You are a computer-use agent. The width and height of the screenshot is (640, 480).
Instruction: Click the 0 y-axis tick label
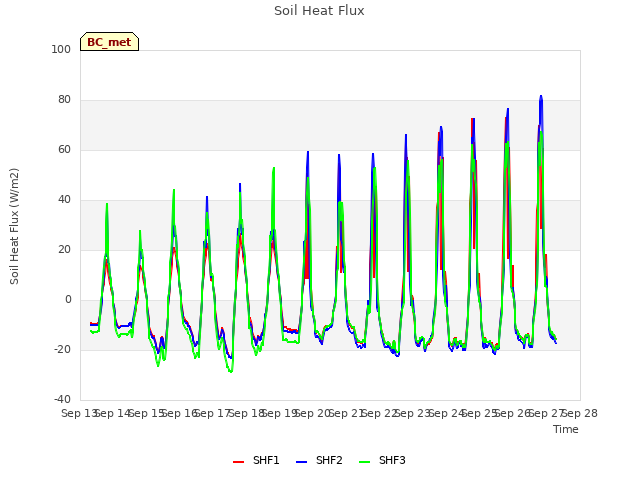(x=68, y=300)
